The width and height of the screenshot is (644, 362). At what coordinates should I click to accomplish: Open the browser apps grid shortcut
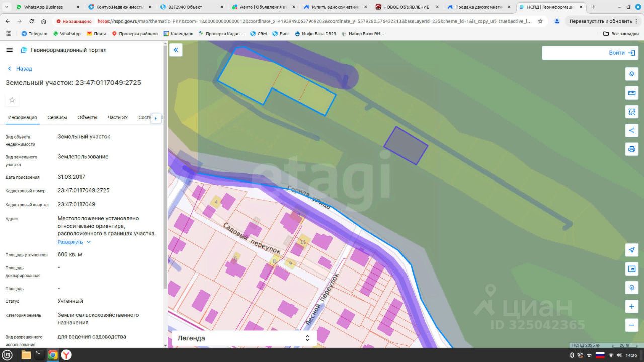pyautogui.click(x=9, y=34)
